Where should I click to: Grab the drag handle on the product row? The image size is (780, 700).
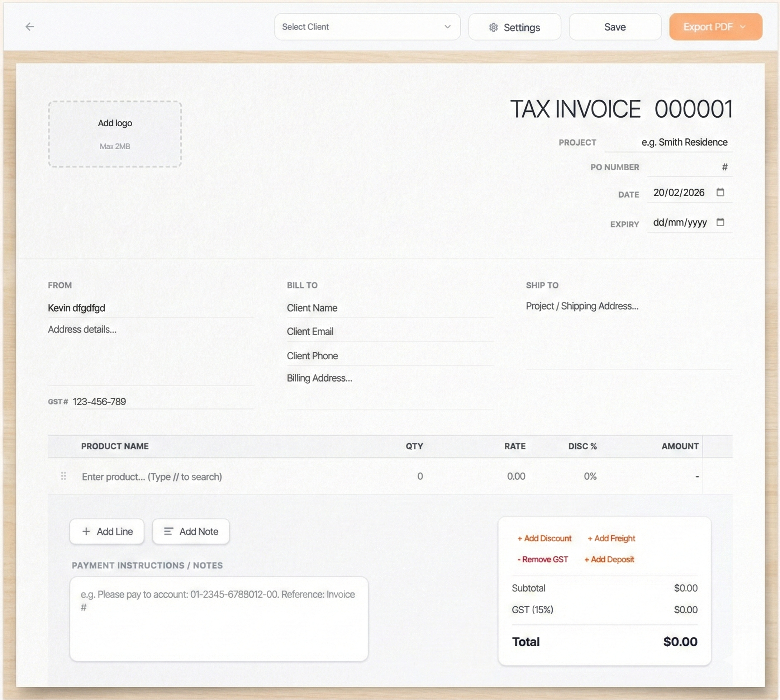[64, 476]
